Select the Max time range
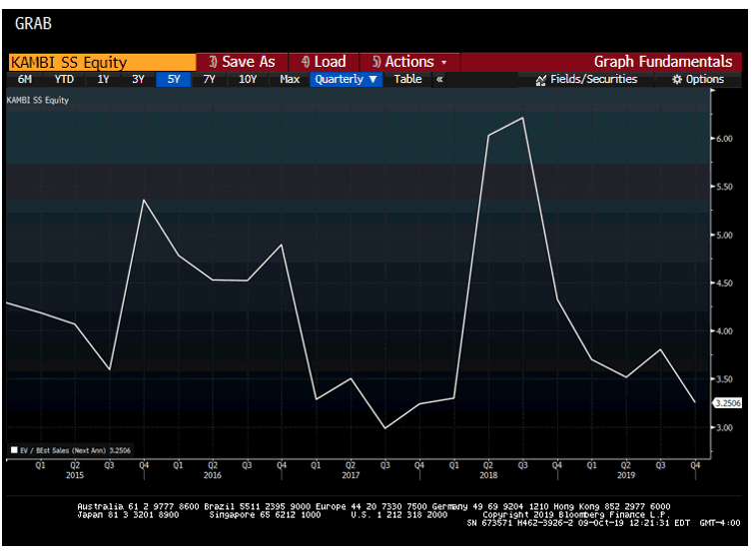756x557 pixels. click(x=290, y=79)
